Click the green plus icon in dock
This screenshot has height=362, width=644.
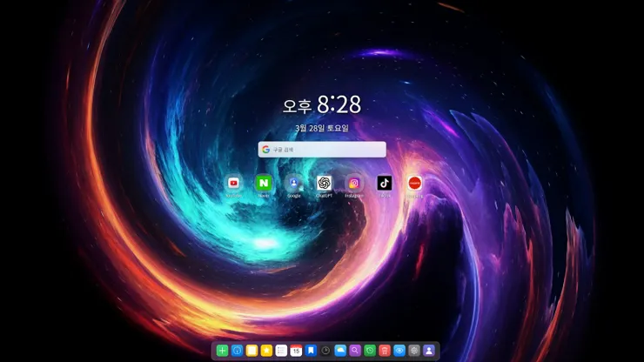pyautogui.click(x=222, y=351)
